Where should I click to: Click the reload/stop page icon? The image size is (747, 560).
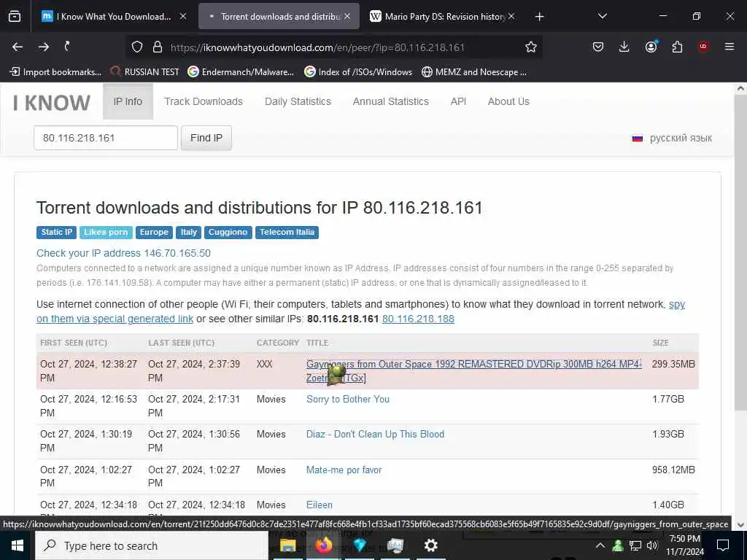[x=68, y=47]
